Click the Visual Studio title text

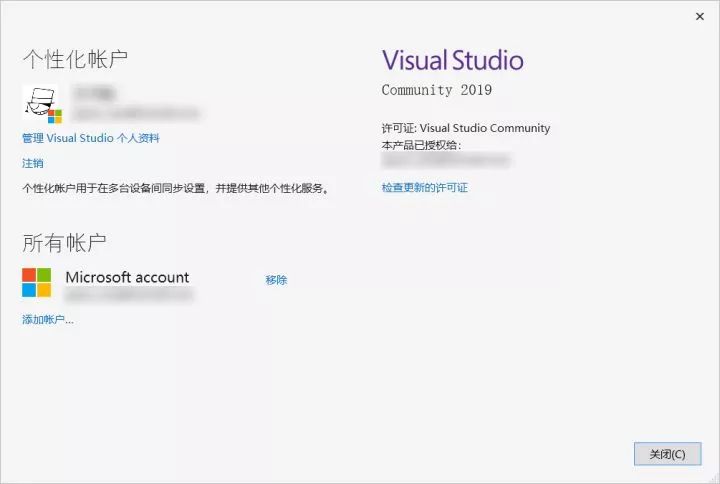coord(453,61)
